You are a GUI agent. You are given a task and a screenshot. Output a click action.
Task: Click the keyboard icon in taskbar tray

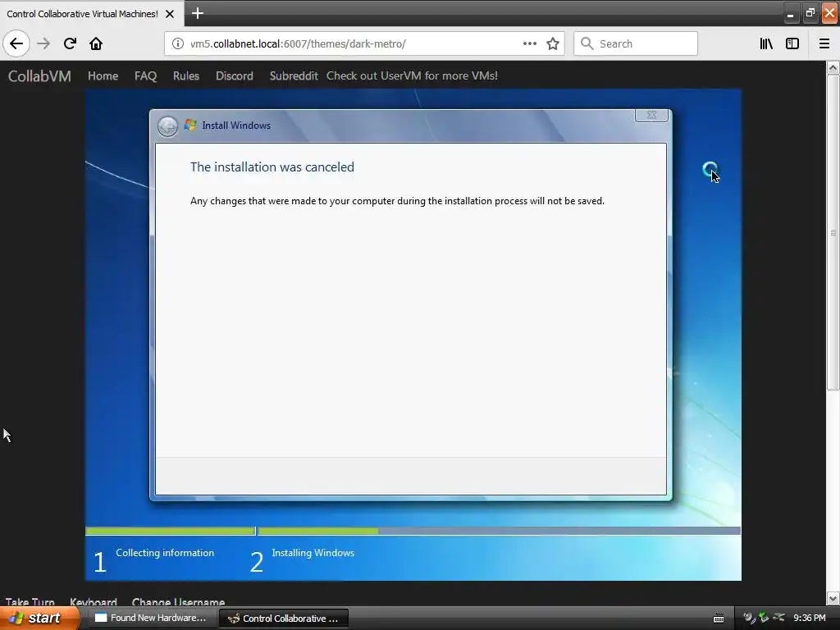[719, 619]
